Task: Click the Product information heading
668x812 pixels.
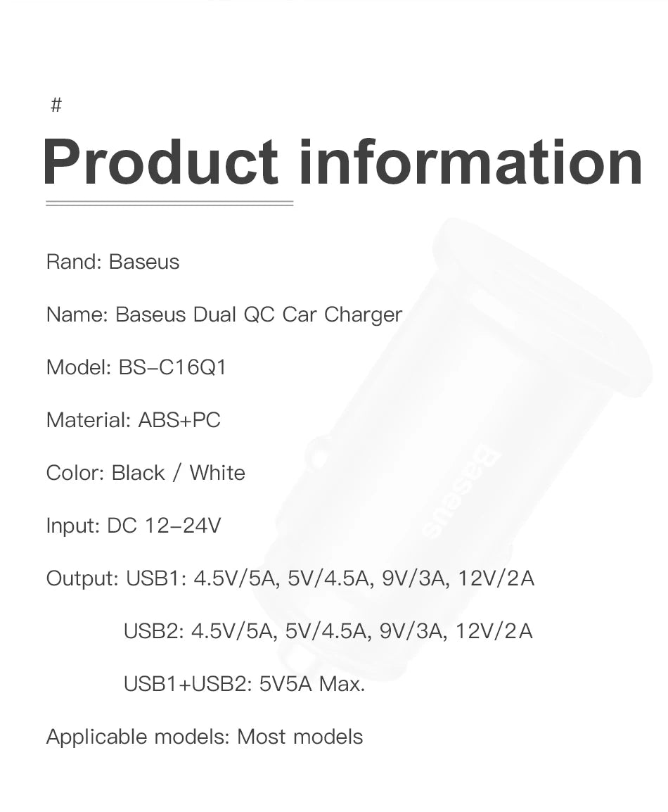Action: (342, 163)
